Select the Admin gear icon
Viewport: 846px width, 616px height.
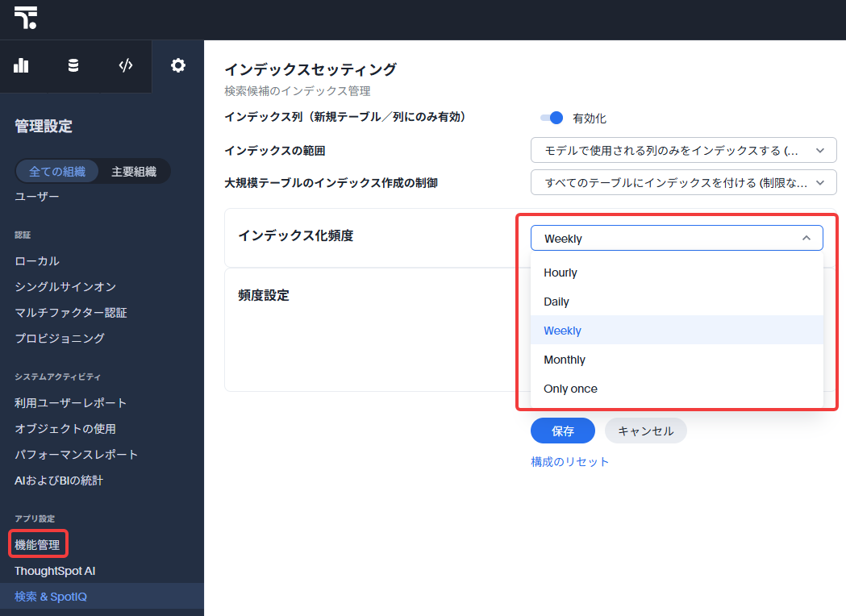tap(178, 65)
